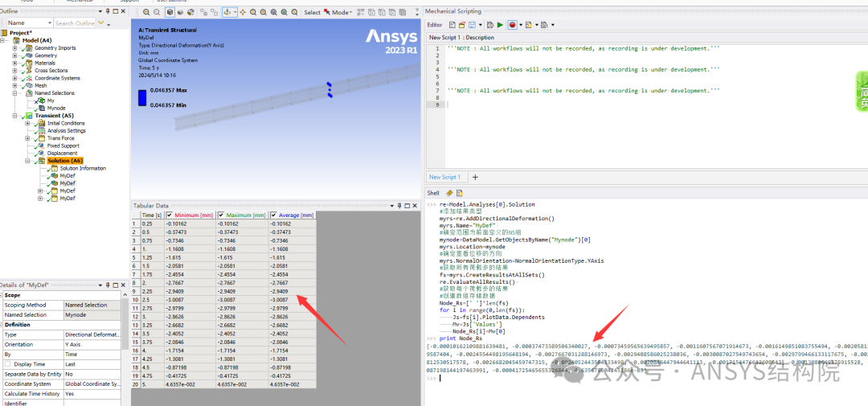The width and height of the screenshot is (868, 406).
Task: Click the Last value beside Display Time
Action: [x=92, y=364]
